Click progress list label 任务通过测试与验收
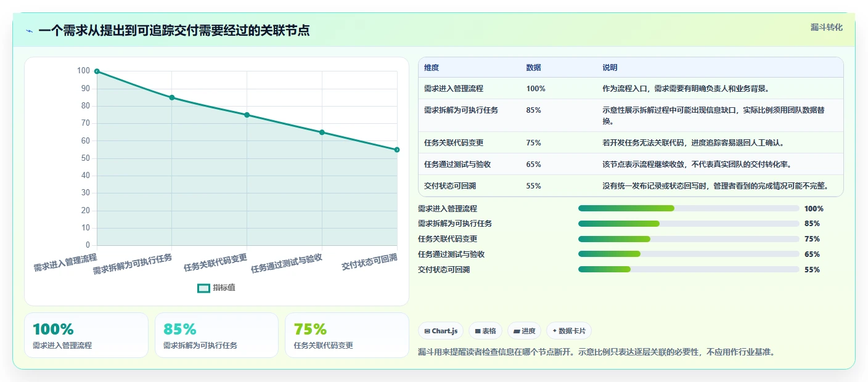 [451, 254]
